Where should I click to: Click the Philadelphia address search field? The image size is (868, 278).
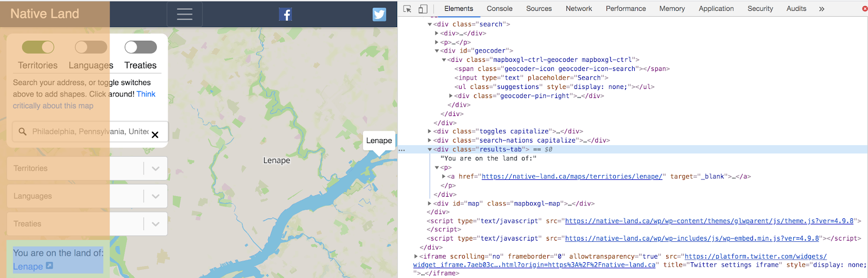click(90, 132)
